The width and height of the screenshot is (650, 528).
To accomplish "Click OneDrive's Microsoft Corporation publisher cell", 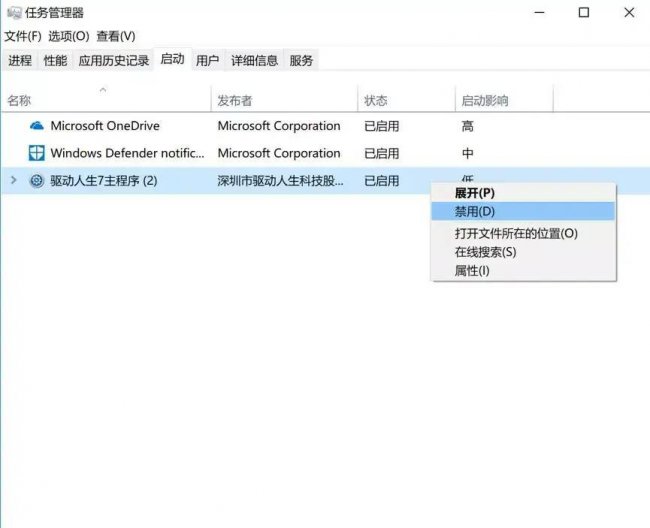I will click(x=279, y=126).
